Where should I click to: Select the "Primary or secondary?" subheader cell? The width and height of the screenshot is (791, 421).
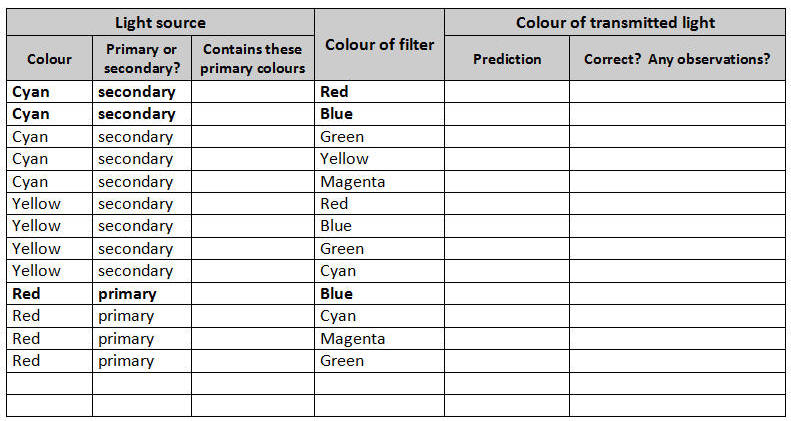(141, 59)
